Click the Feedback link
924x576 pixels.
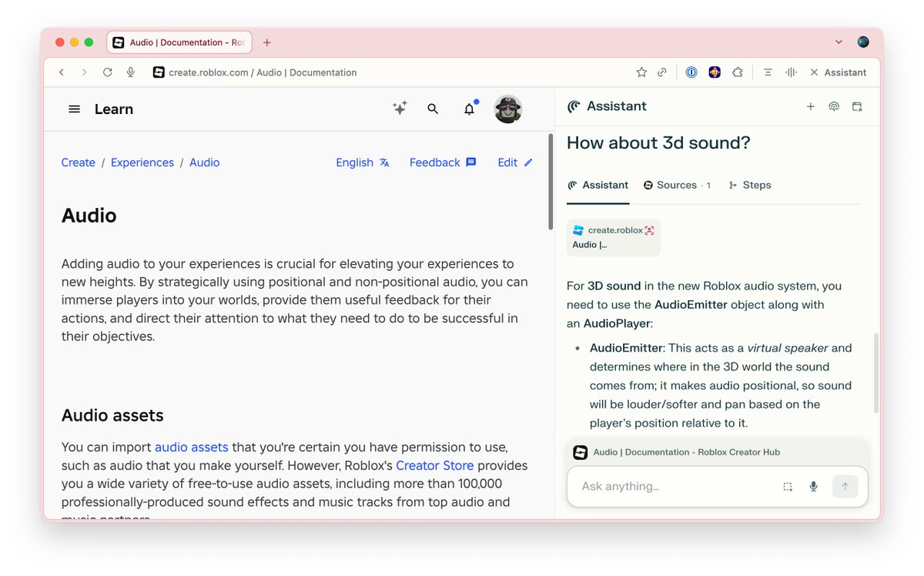443,162
